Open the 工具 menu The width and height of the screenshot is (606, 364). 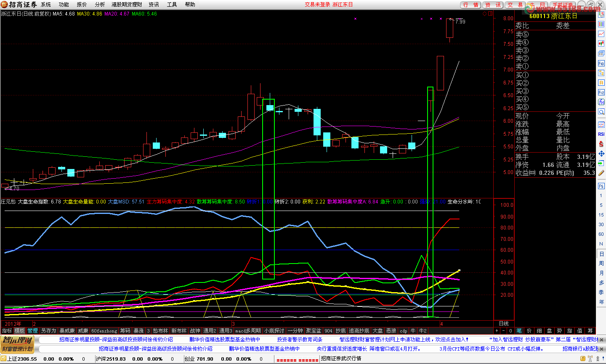(172, 5)
